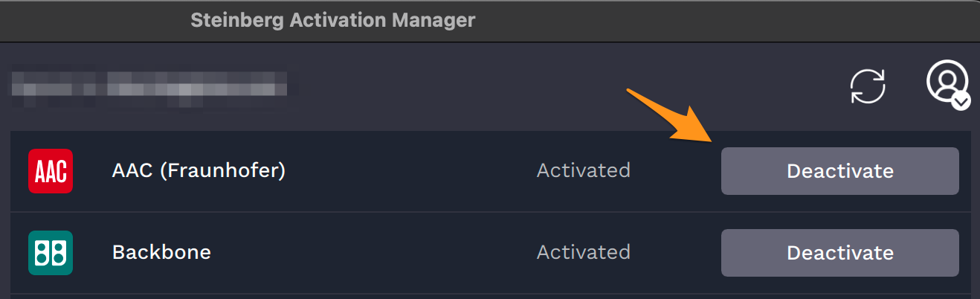The height and width of the screenshot is (299, 980).
Task: Click the blurred account name text
Action: click(x=149, y=85)
